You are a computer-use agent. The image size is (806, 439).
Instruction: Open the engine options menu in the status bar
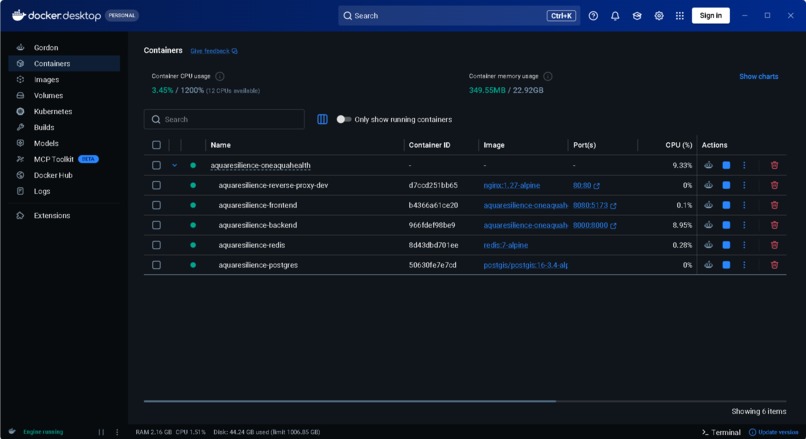(117, 432)
